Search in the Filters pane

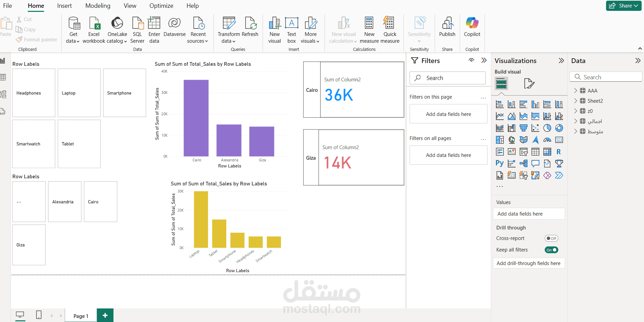coord(448,78)
